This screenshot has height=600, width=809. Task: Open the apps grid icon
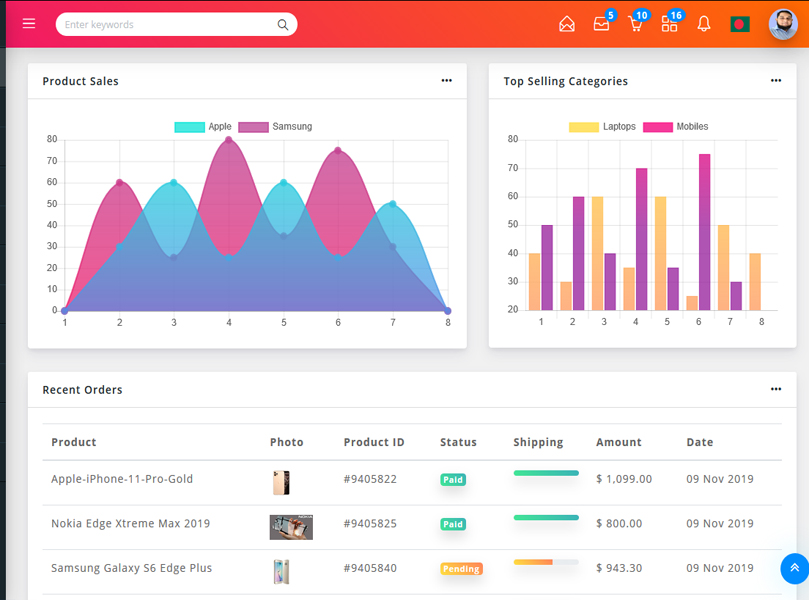[x=669, y=24]
